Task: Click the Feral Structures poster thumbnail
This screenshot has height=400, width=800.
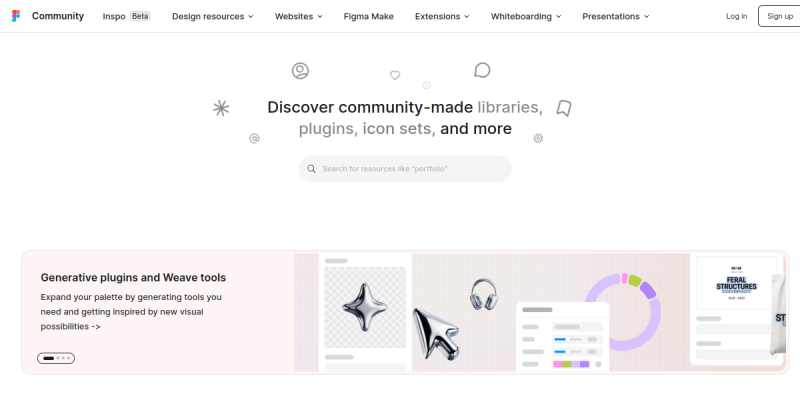Action: [736, 283]
